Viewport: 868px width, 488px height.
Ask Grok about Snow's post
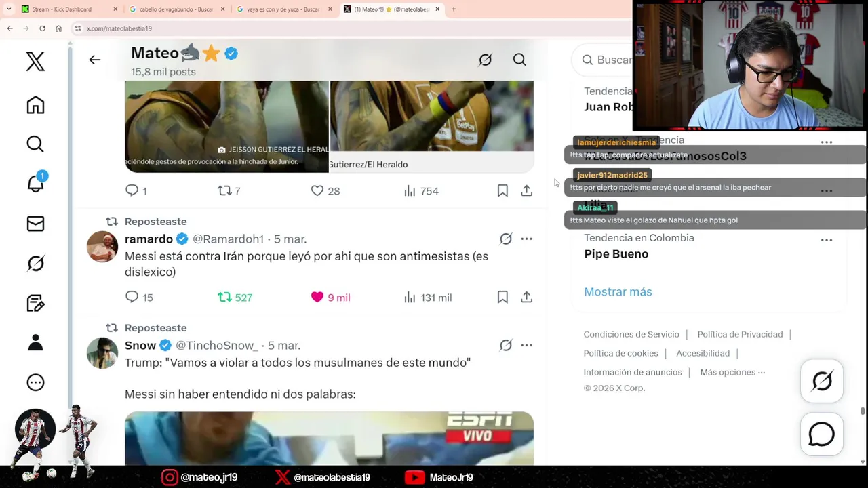(506, 345)
